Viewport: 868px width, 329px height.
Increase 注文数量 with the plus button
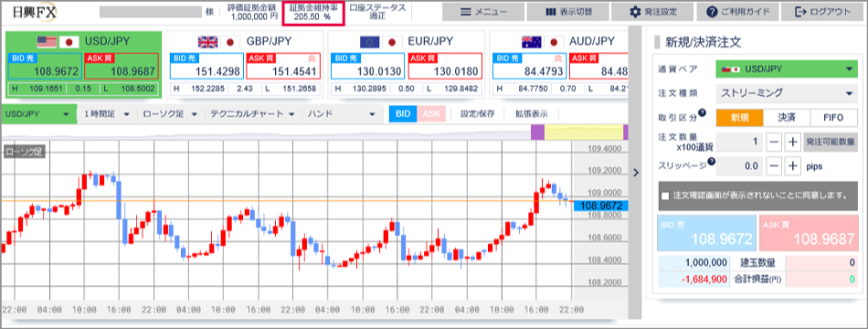(x=794, y=142)
